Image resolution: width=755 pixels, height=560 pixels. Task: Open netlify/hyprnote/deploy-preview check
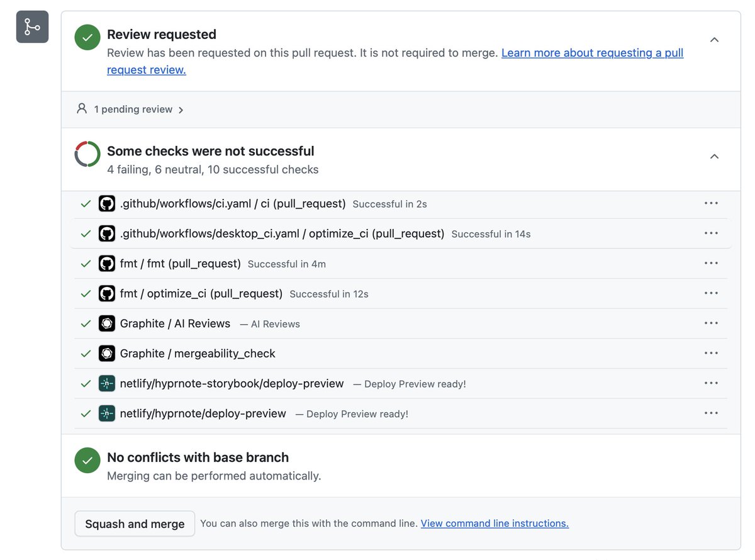[203, 413]
